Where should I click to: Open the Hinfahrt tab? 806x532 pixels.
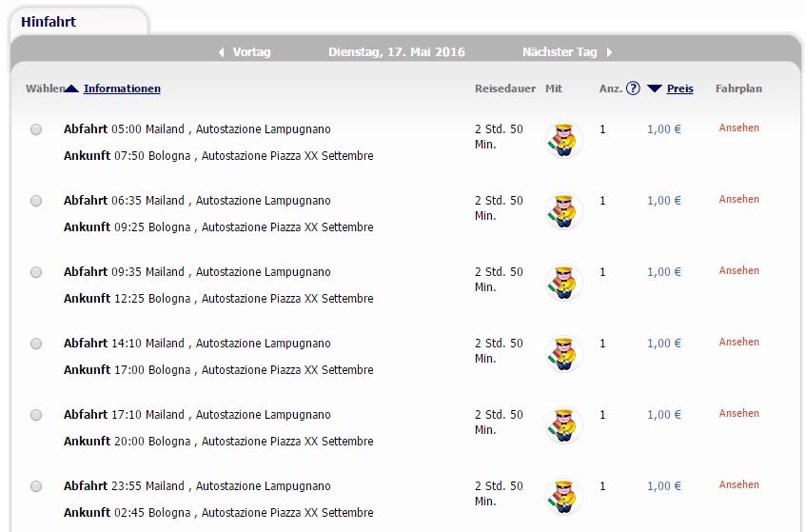point(49,22)
